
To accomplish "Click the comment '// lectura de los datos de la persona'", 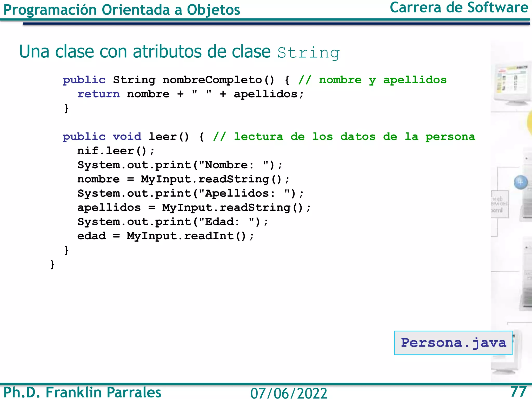I will [344, 137].
